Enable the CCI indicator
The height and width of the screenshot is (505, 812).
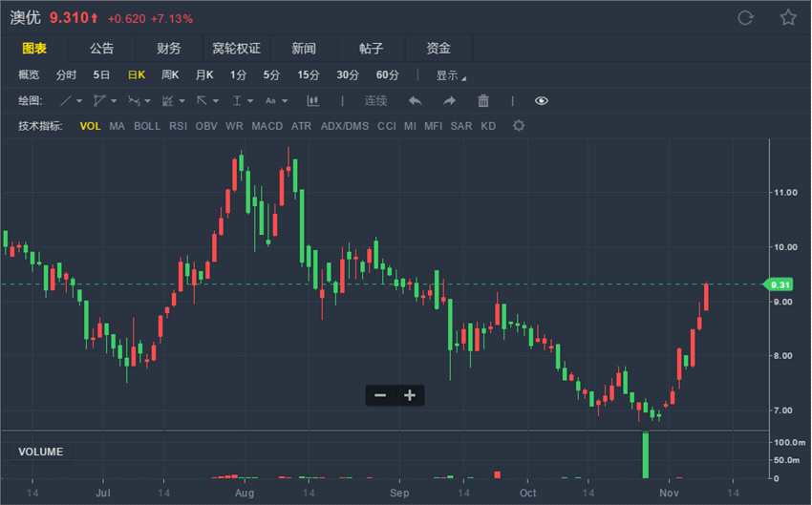click(x=386, y=126)
